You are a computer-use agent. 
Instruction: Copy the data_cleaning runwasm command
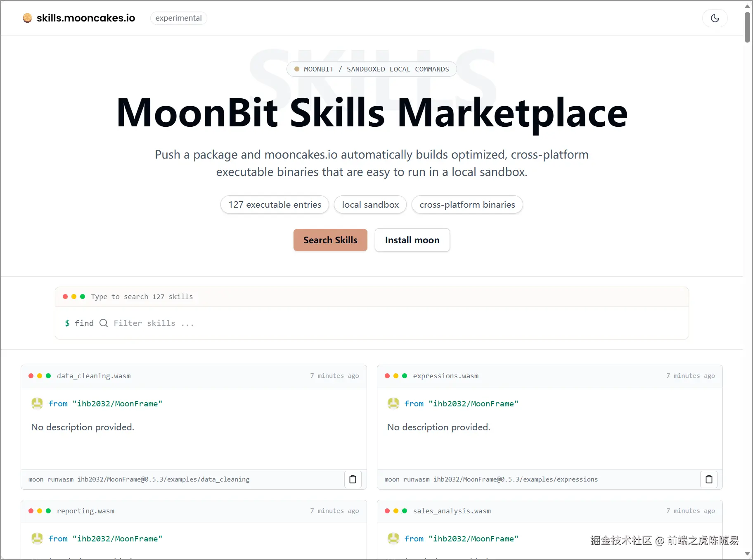[x=353, y=479]
